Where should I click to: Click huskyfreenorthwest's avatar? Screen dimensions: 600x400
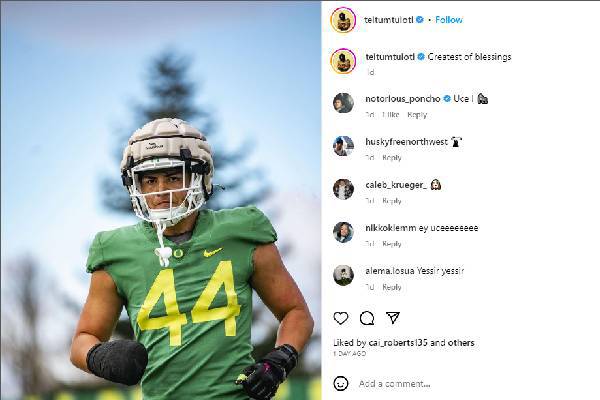(343, 146)
